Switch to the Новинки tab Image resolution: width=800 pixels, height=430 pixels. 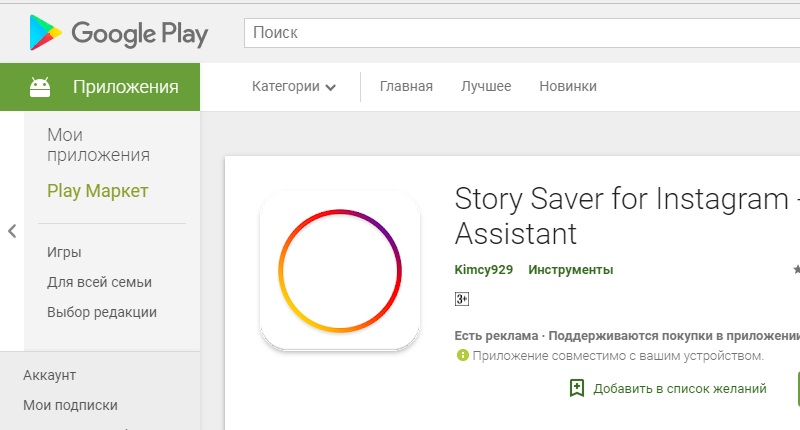click(x=568, y=87)
